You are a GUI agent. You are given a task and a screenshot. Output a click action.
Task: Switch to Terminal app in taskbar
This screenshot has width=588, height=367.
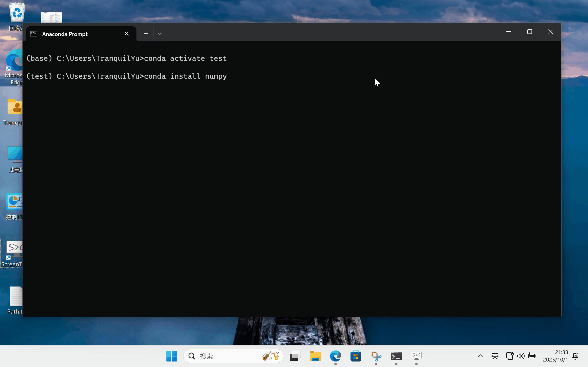pyautogui.click(x=396, y=356)
